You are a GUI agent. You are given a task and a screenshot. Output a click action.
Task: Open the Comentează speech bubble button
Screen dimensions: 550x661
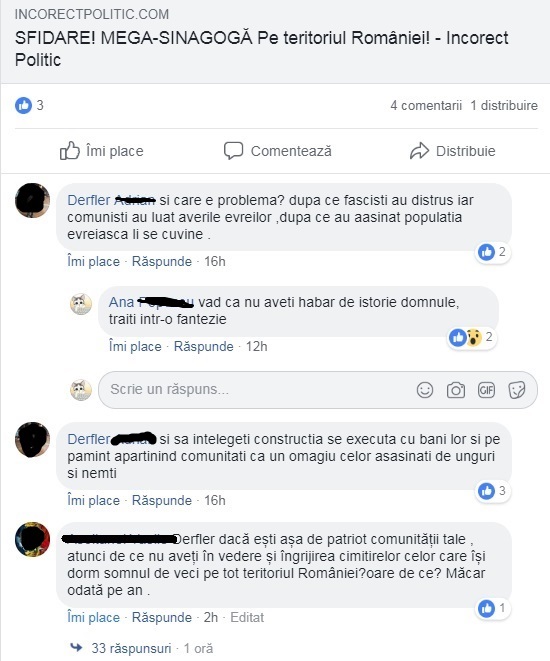[278, 151]
